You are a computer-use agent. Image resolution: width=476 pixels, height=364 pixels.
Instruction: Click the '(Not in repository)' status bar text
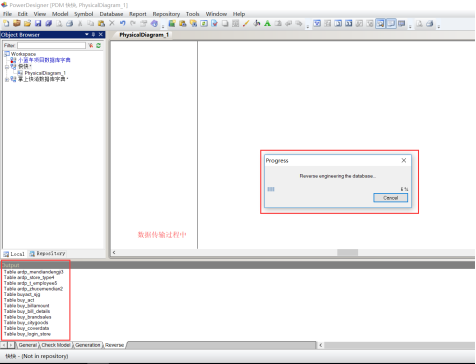coord(45,356)
